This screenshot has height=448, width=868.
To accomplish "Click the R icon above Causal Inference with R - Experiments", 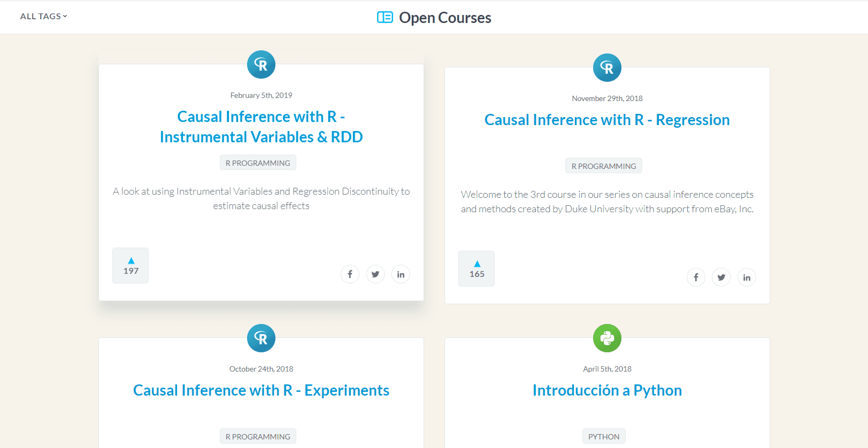I will pyautogui.click(x=260, y=338).
